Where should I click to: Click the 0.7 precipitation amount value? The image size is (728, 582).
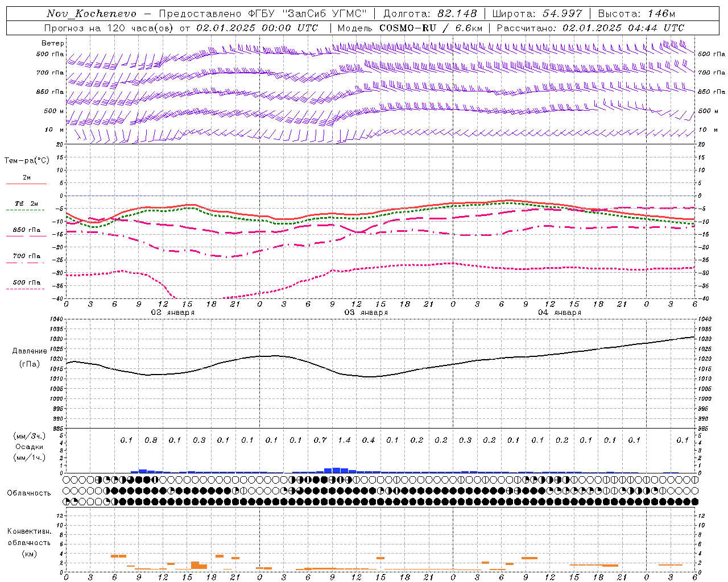pos(320,440)
